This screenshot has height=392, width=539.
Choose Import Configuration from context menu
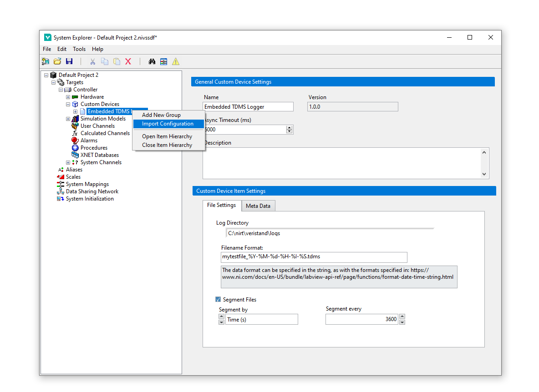(x=168, y=124)
